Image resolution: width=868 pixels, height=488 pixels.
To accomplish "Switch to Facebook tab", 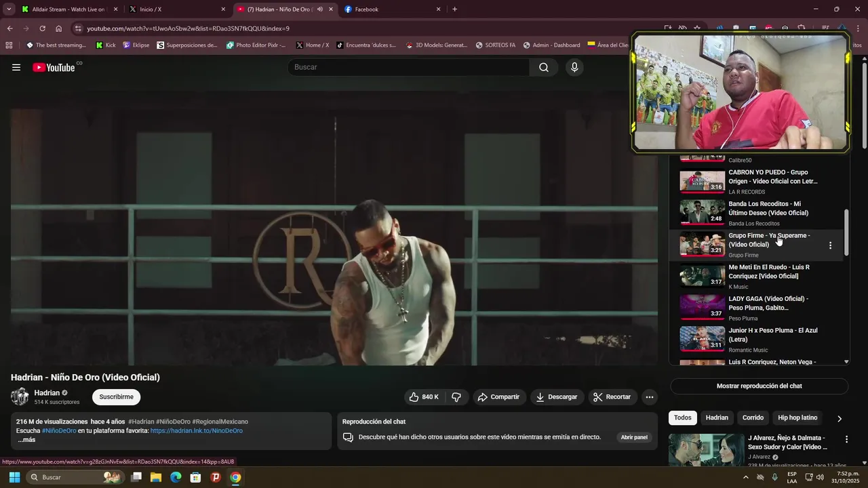I will click(392, 9).
